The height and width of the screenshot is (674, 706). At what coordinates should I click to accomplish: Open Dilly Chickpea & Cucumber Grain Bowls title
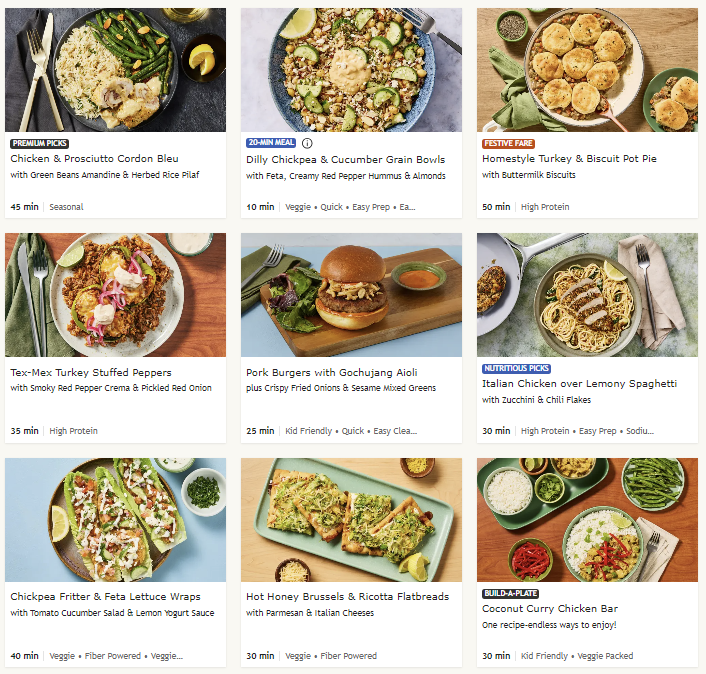click(345, 159)
